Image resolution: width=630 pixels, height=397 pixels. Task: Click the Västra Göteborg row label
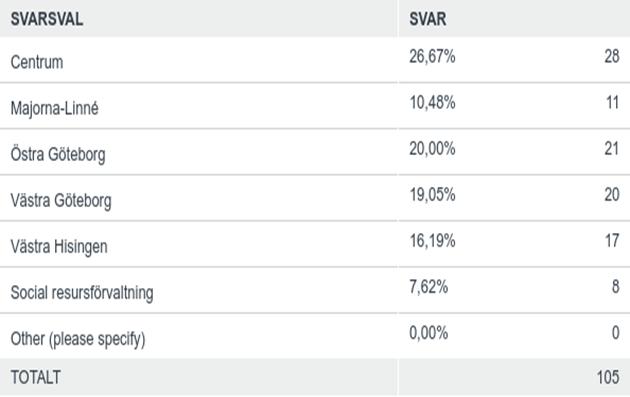pyautogui.click(x=61, y=201)
